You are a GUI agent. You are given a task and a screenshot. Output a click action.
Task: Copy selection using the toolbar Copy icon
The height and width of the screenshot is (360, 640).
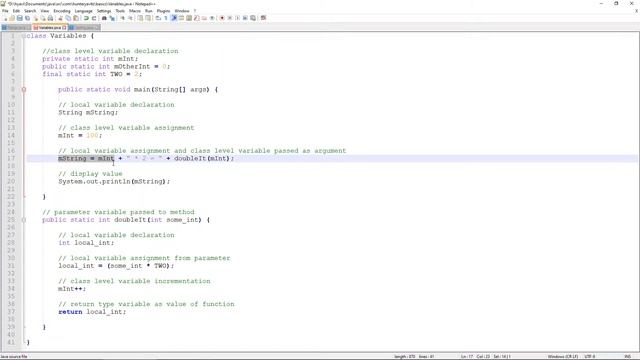68,18
